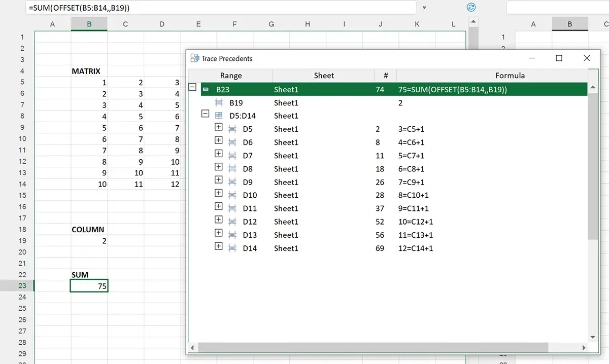Expand the D10 precedent row
The height and width of the screenshot is (364, 609).
(x=219, y=193)
